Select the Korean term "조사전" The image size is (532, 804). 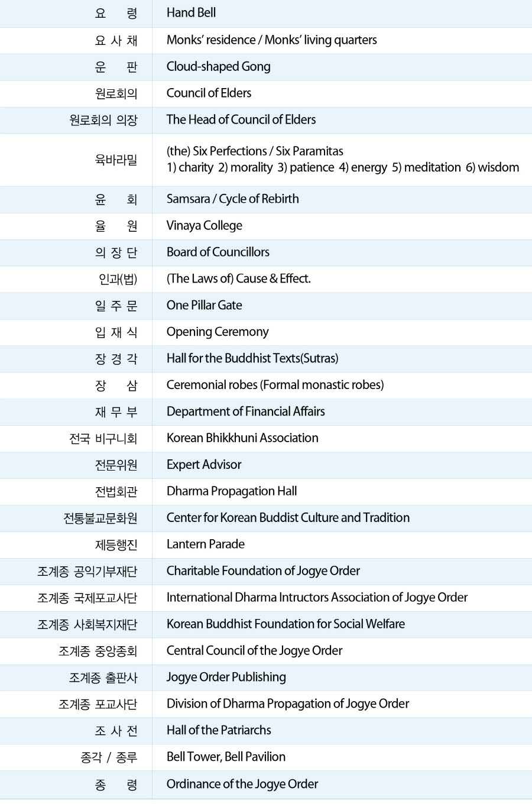116,731
